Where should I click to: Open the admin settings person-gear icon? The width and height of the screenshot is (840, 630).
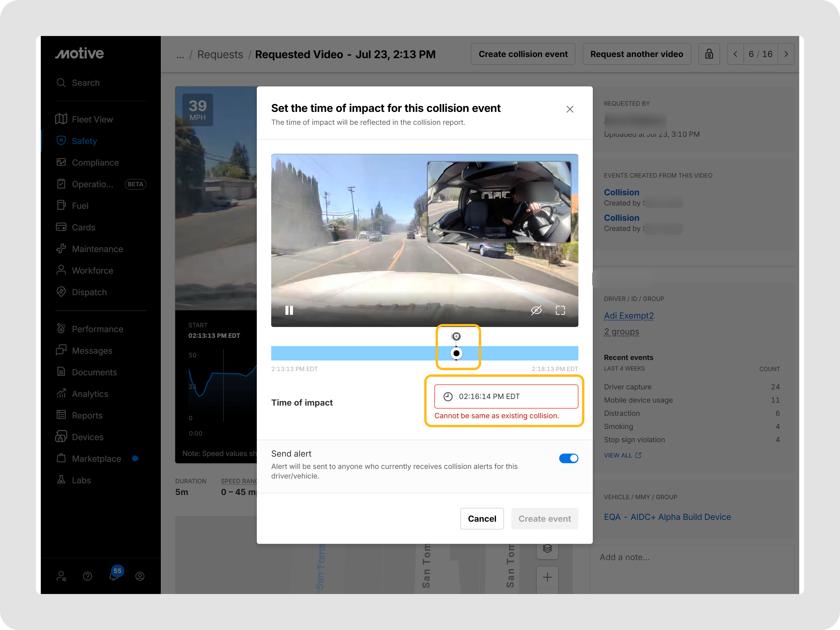tap(61, 577)
